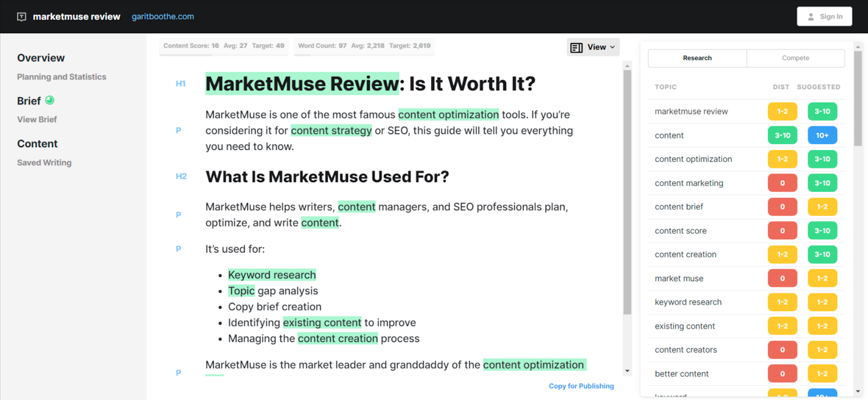Click the green 3-10 suggested badge for content score
Screen dimensions: 868x400
[822, 231]
